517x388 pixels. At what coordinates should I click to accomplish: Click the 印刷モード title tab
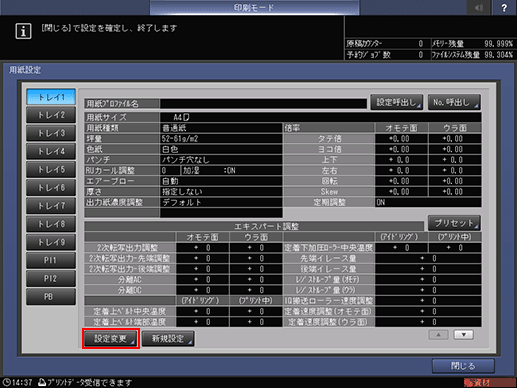click(x=254, y=8)
